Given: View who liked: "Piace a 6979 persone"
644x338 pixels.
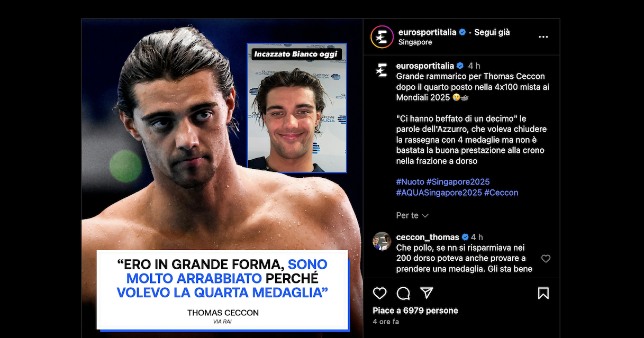Looking at the screenshot, I should tap(415, 310).
